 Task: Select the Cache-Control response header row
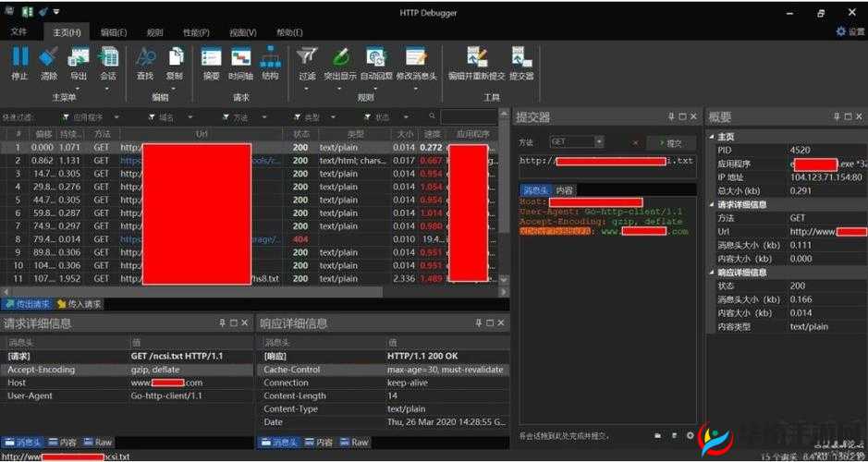(x=383, y=370)
